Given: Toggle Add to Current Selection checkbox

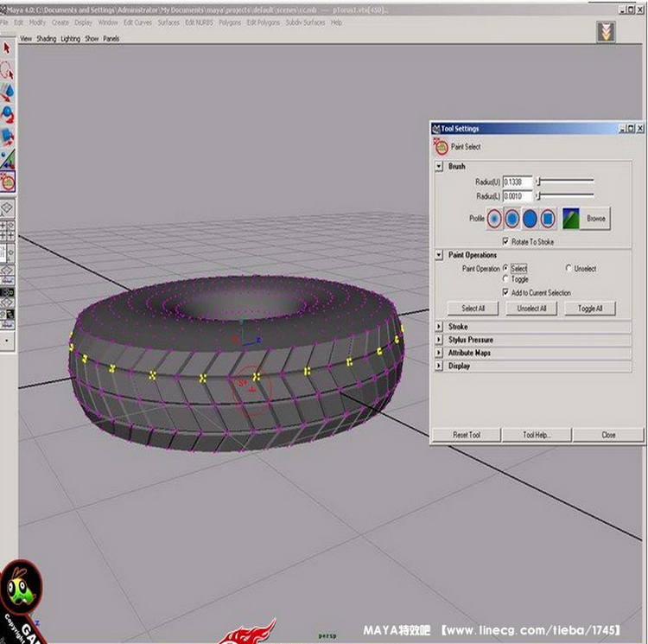Looking at the screenshot, I should 505,292.
